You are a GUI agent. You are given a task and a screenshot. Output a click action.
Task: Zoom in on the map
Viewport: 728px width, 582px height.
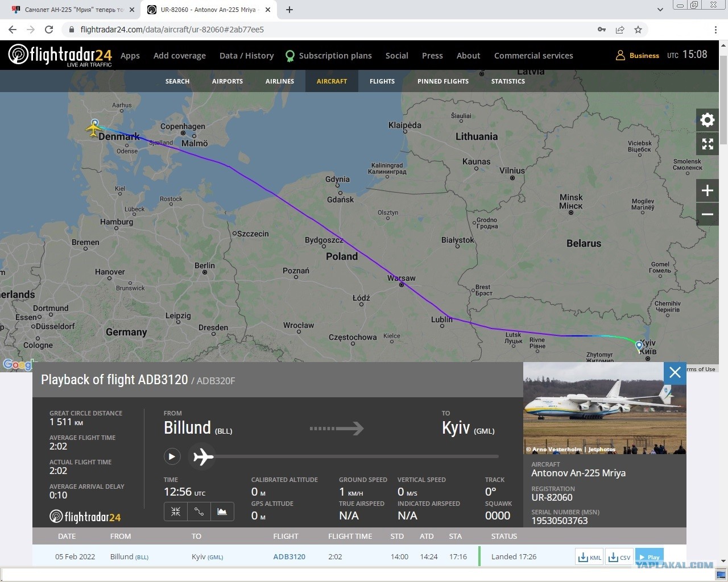708,190
